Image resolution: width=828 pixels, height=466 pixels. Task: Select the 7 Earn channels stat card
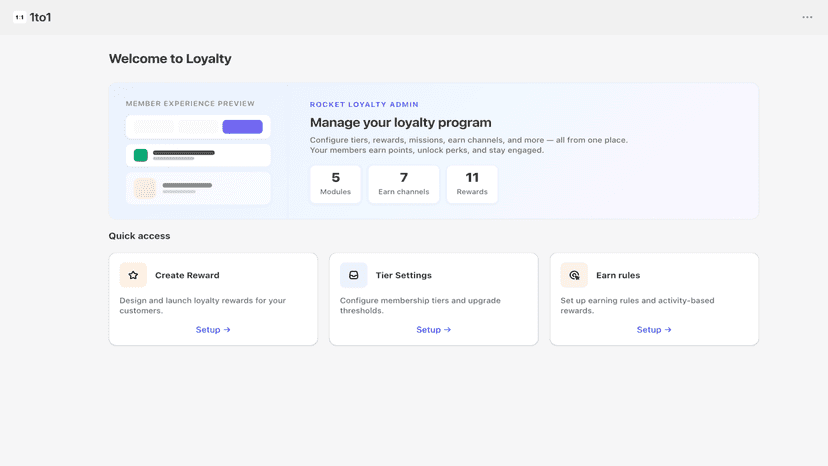(403, 184)
